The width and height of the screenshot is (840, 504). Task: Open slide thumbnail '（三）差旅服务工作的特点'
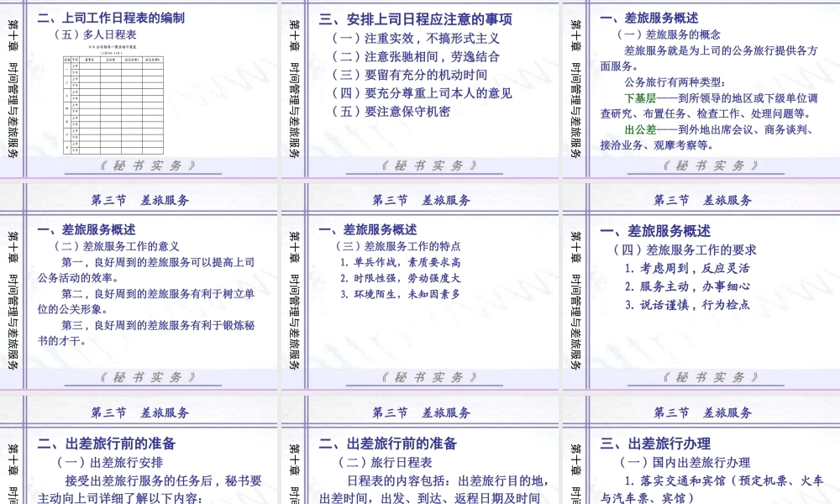click(420, 286)
